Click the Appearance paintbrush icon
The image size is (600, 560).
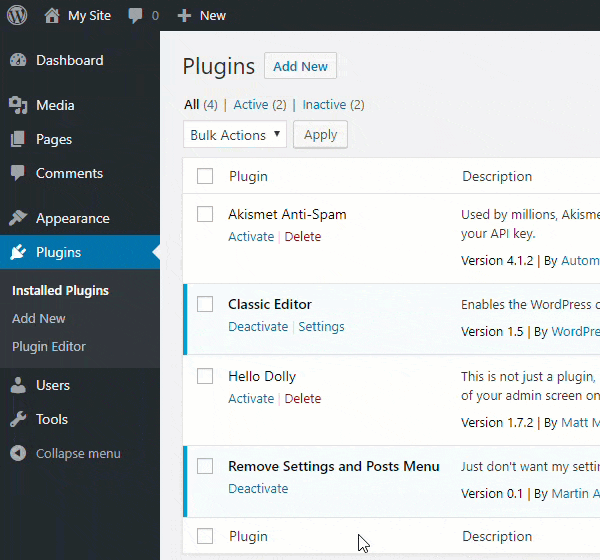(18, 218)
